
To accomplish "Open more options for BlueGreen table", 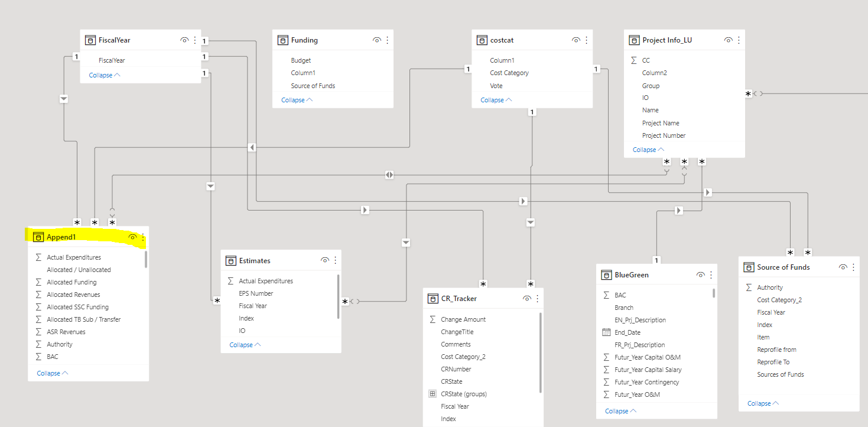I will point(711,275).
